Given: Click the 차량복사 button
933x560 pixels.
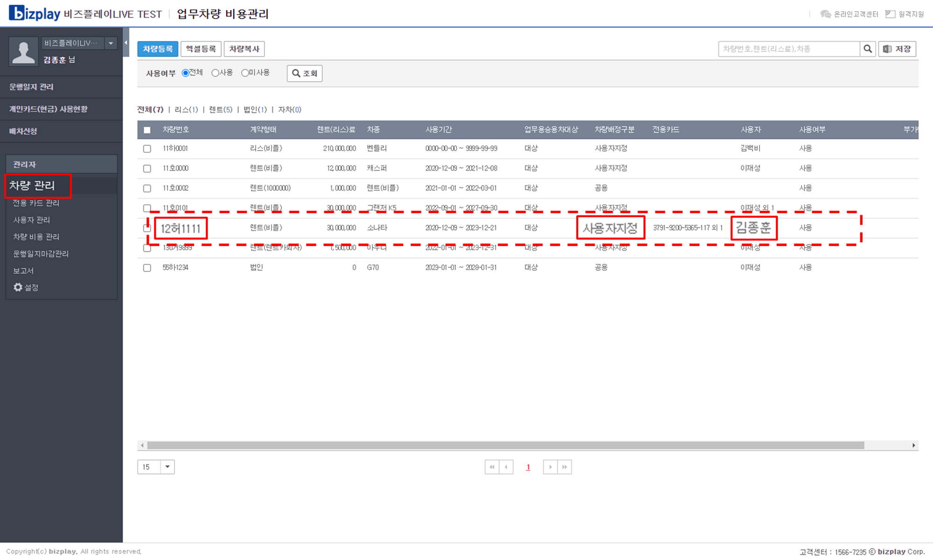Looking at the screenshot, I should coord(244,49).
